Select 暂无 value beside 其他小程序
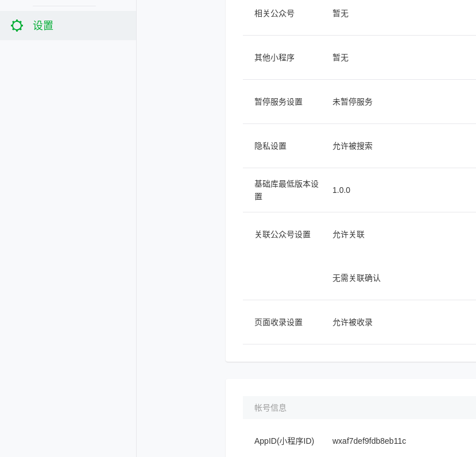This screenshot has height=457, width=476. point(340,57)
